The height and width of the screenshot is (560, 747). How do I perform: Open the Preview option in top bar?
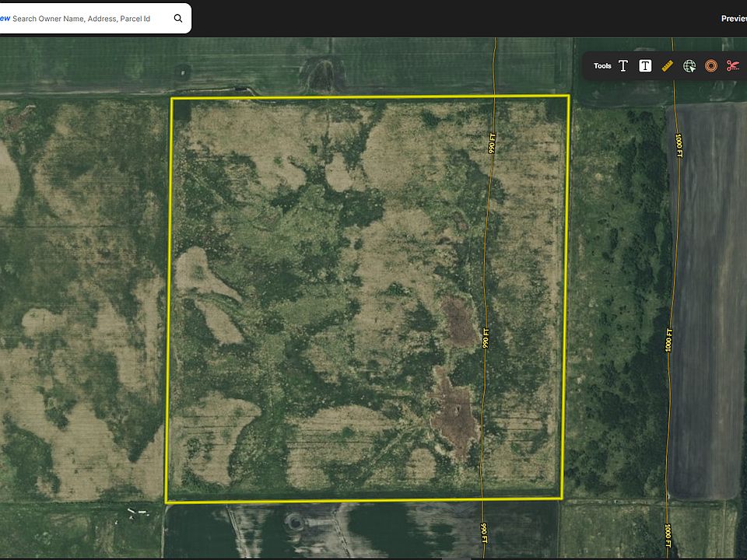(x=734, y=19)
